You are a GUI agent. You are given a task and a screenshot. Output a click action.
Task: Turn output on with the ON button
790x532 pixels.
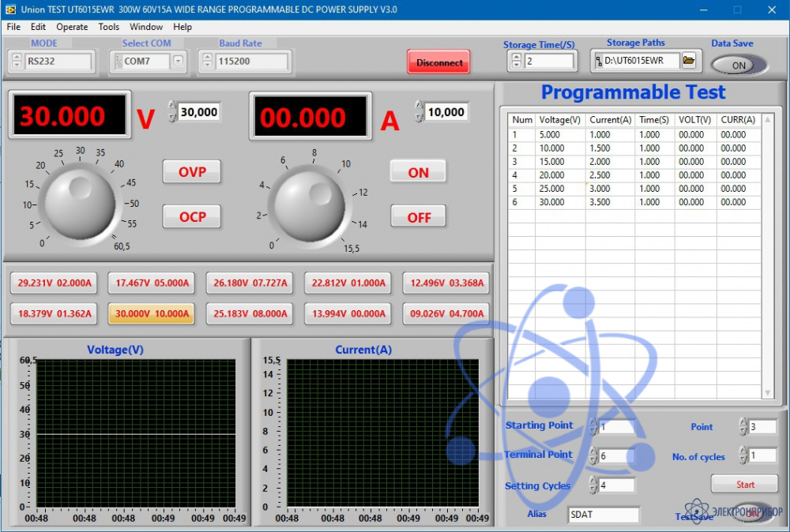point(418,172)
